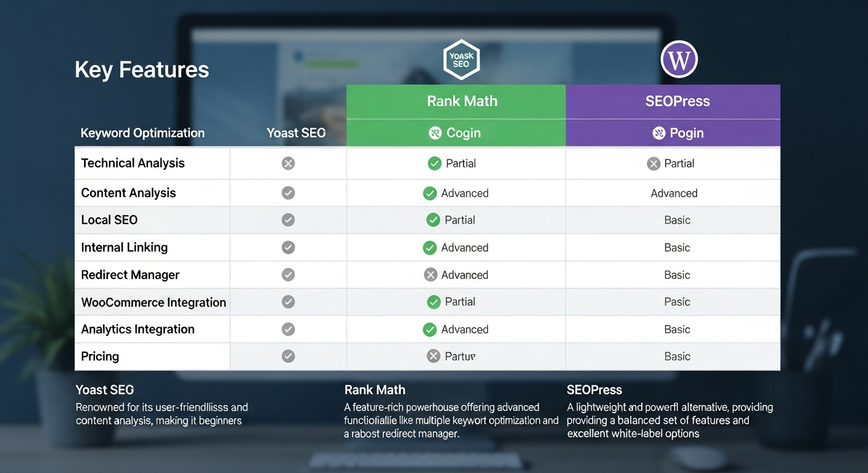Click the Yoast SEO hexagon logo

(461, 60)
